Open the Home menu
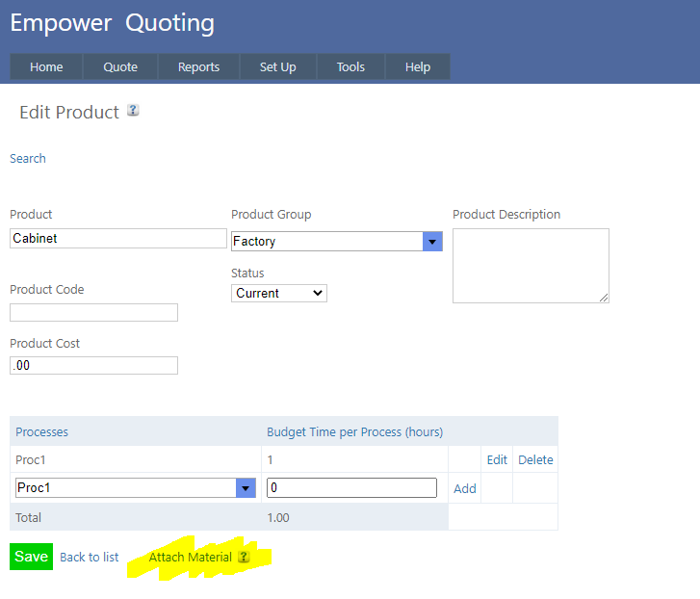The image size is (700, 599). tap(46, 67)
